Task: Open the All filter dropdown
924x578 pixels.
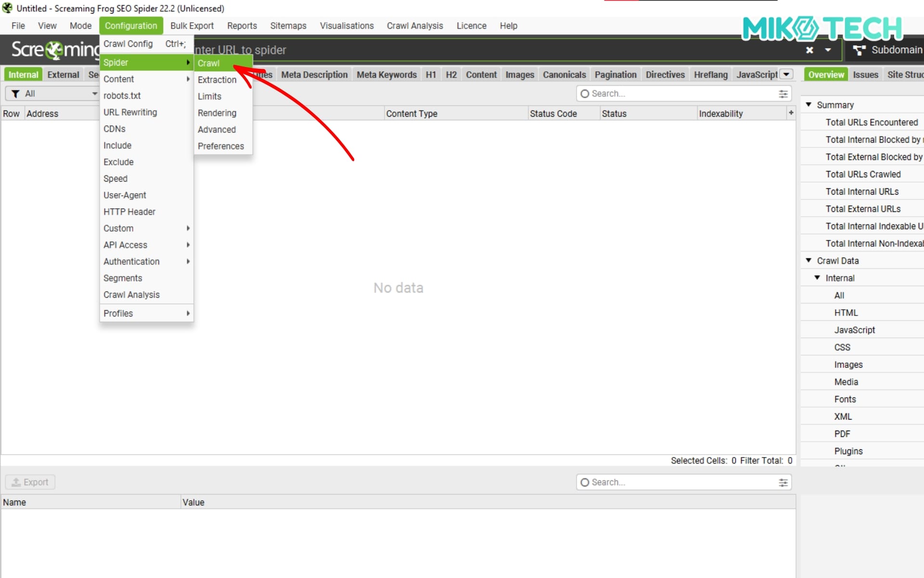Action: pyautogui.click(x=94, y=94)
